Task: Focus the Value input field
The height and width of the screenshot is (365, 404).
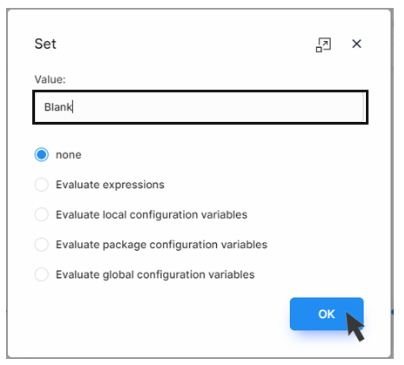Action: 200,107
